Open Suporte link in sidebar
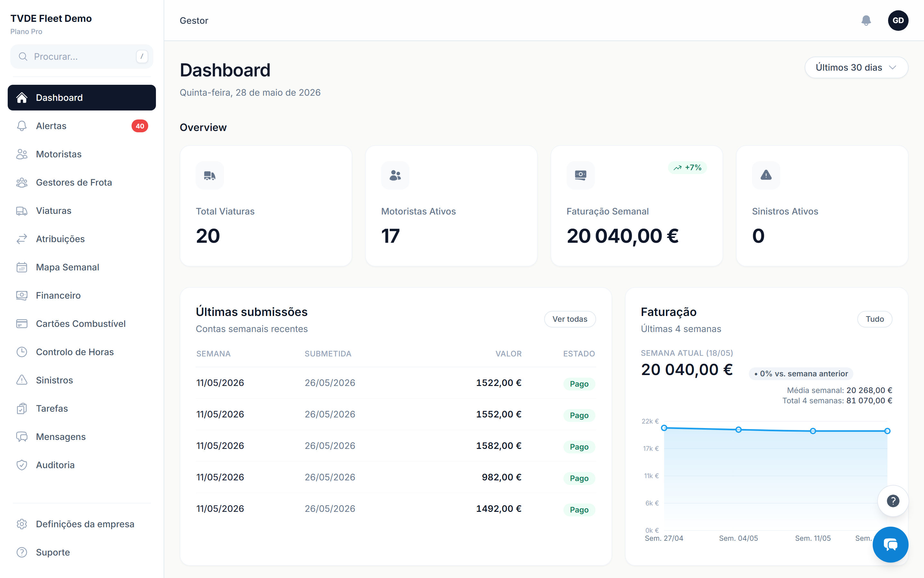924x578 pixels. pyautogui.click(x=82, y=552)
